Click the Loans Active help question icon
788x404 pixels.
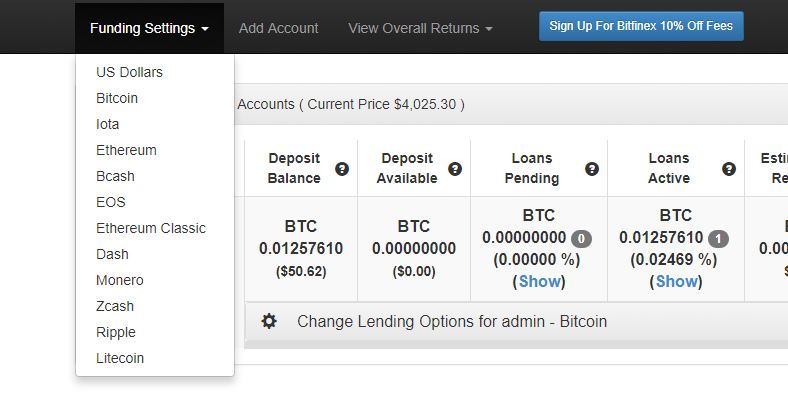click(x=729, y=169)
